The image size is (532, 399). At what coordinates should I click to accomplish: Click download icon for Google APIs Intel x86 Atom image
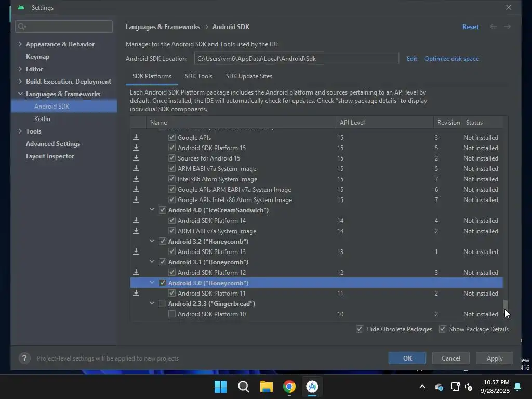pyautogui.click(x=136, y=200)
